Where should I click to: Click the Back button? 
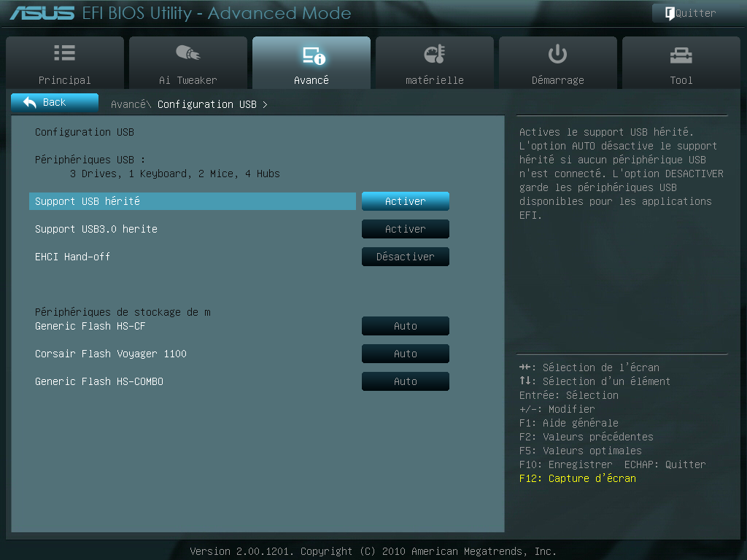55,102
